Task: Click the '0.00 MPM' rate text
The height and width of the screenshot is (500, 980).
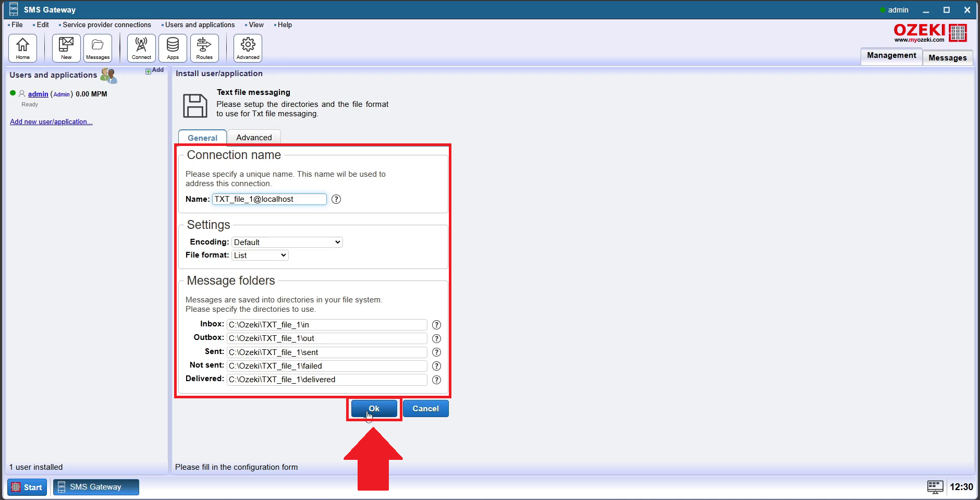Action: 91,94
